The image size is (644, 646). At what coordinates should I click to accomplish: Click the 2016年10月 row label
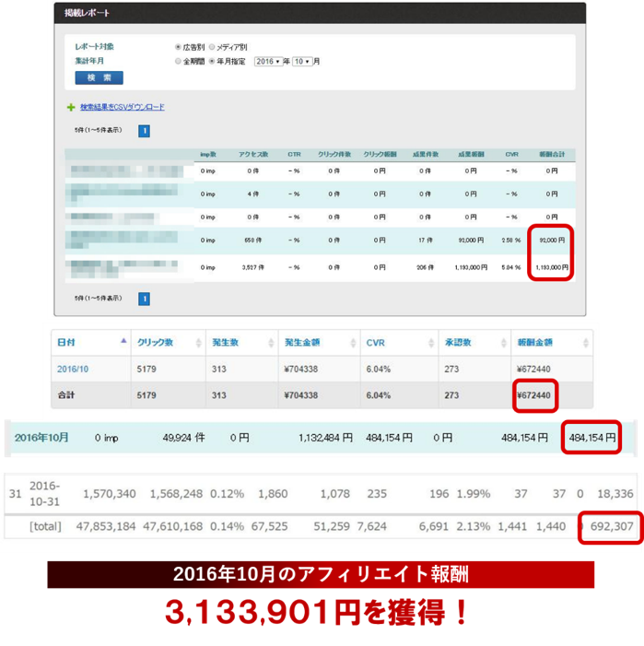point(41,438)
